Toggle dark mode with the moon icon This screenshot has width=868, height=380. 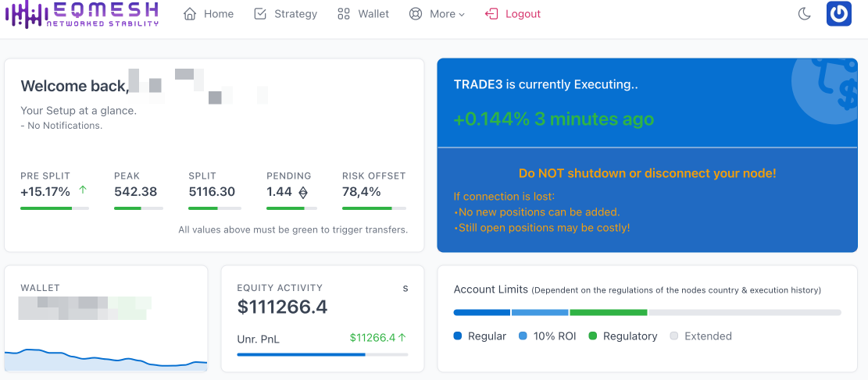pos(804,14)
